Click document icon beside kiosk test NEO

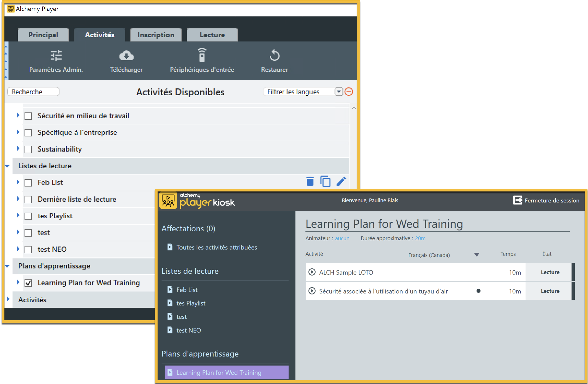(x=170, y=330)
